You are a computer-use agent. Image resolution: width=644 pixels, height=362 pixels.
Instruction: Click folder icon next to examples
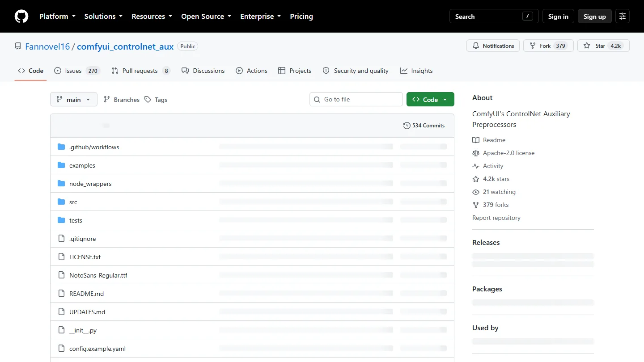(61, 165)
